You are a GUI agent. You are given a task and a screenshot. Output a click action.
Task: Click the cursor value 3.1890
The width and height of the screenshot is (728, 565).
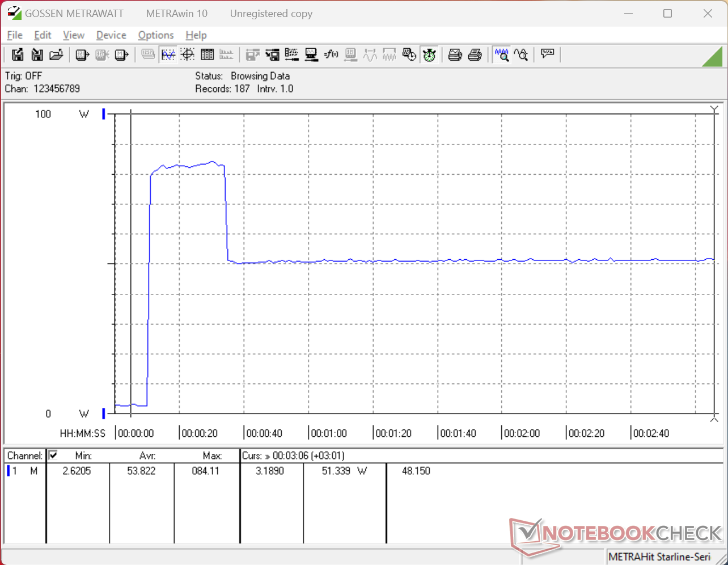point(270,471)
